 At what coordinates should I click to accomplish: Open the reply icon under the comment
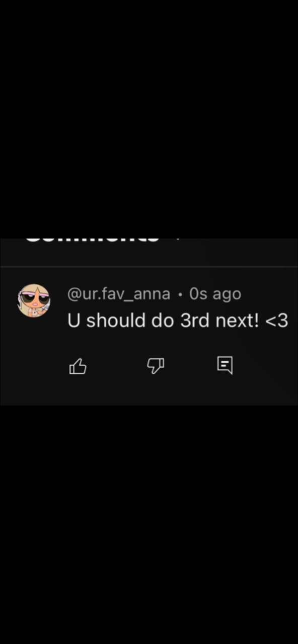[225, 365]
